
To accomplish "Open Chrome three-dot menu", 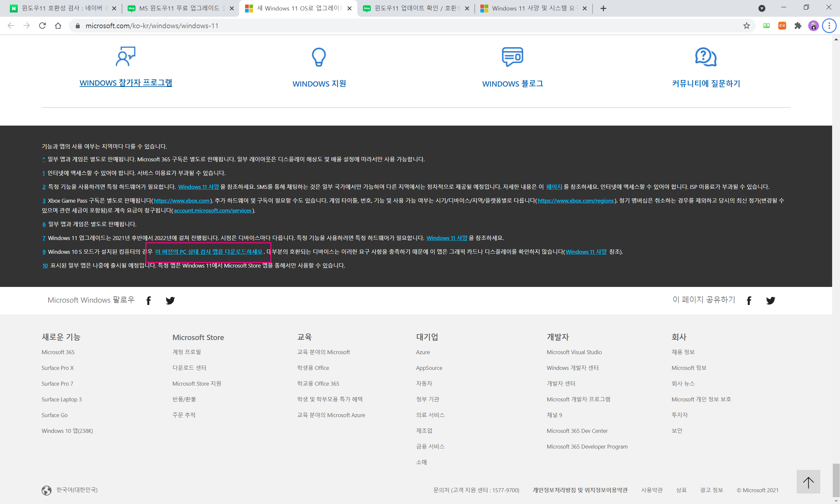I will point(829,26).
